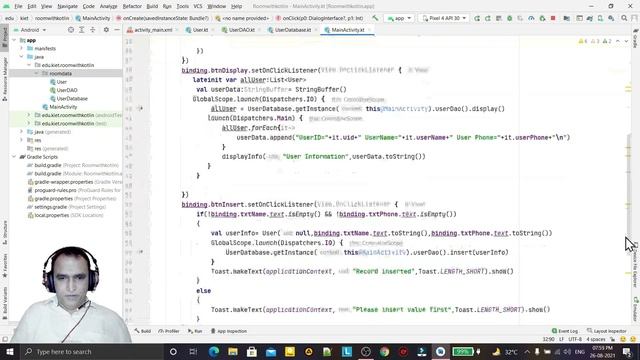The width and height of the screenshot is (640, 360).
Task: Open MainActivity in project tree
Action: (x=63, y=107)
